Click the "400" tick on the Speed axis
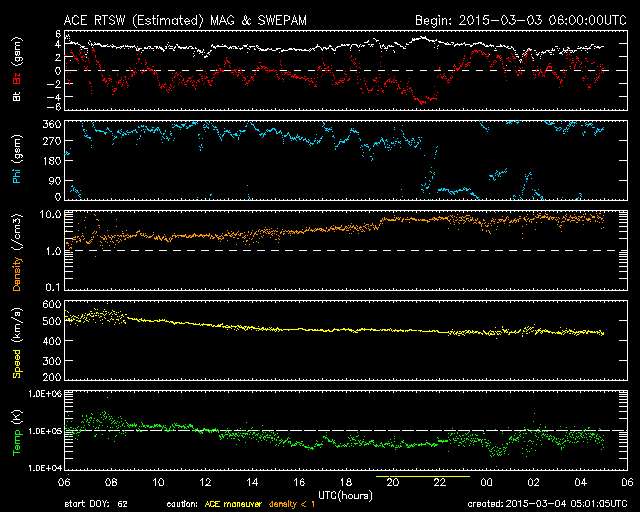Screen dimensions: 640x512 coord(52,341)
